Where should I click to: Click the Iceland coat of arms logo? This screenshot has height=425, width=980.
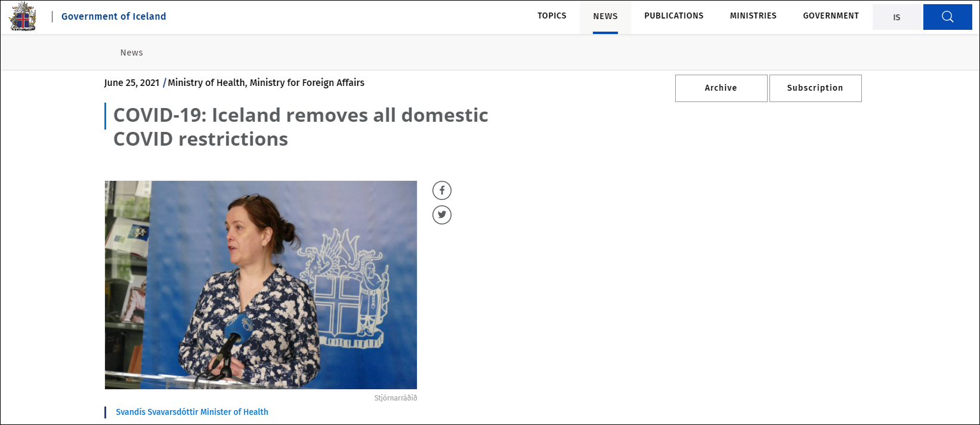(23, 16)
